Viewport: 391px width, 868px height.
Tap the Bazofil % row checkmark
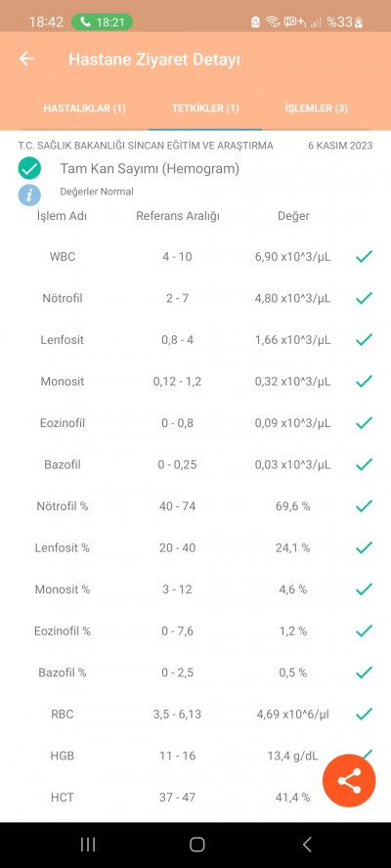point(364,673)
